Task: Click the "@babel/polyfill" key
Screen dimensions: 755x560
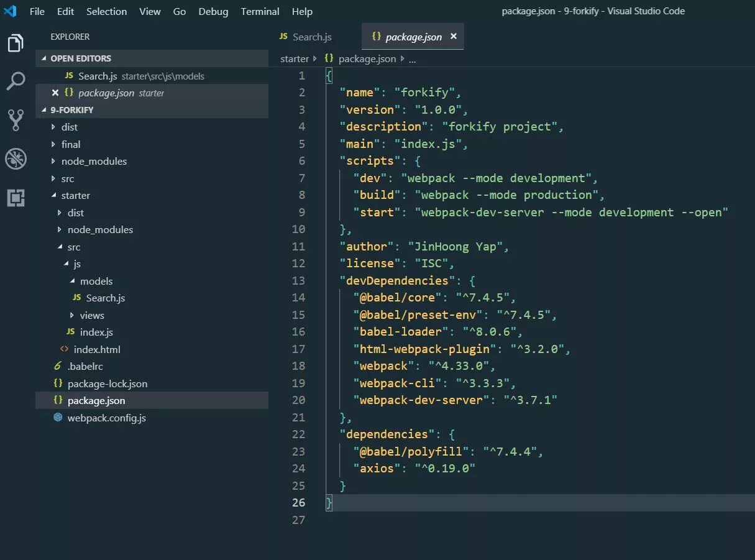Action: tap(411, 451)
